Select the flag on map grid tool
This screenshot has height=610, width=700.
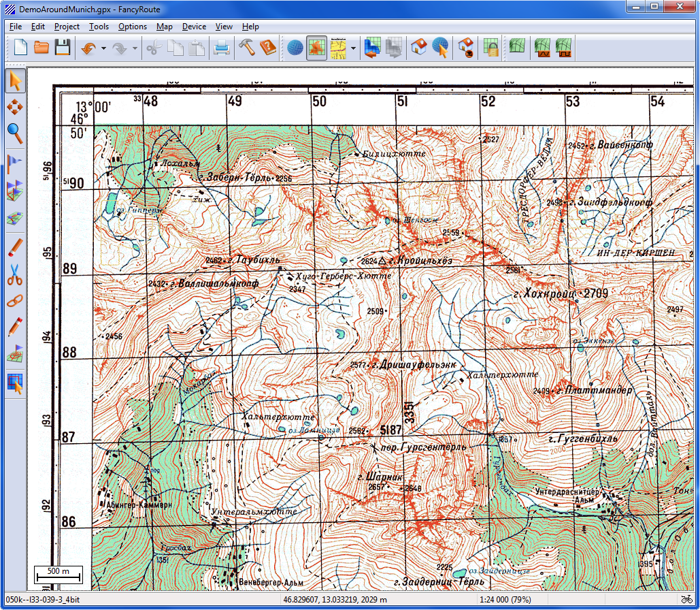[15, 355]
